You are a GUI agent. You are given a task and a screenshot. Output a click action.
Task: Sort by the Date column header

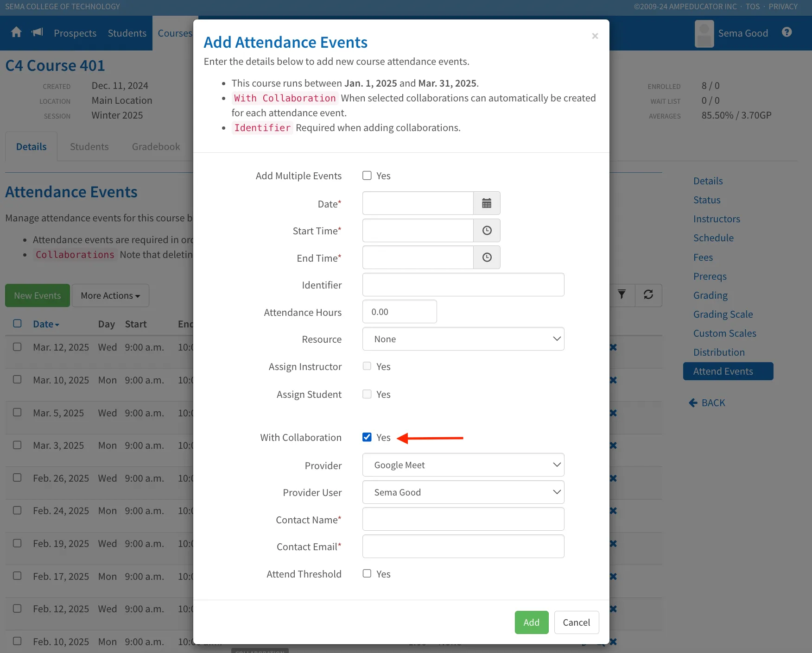pyautogui.click(x=46, y=324)
